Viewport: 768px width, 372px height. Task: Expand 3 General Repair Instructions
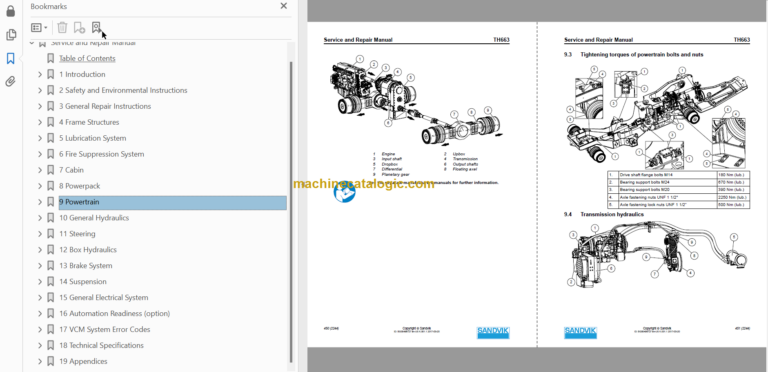pyautogui.click(x=40, y=106)
